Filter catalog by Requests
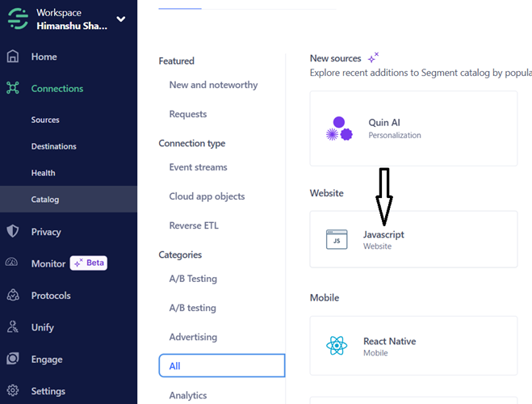This screenshot has width=532, height=404. [x=188, y=114]
